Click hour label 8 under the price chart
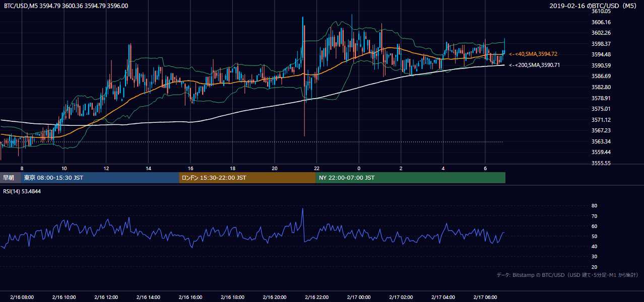644x302 pixels. pyautogui.click(x=22, y=168)
